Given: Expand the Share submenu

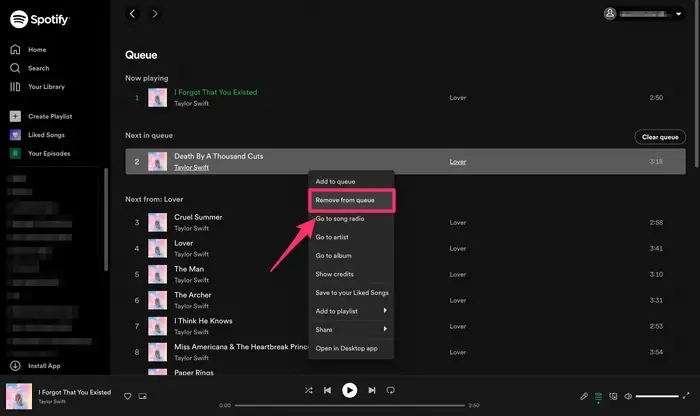Looking at the screenshot, I should coord(351,329).
